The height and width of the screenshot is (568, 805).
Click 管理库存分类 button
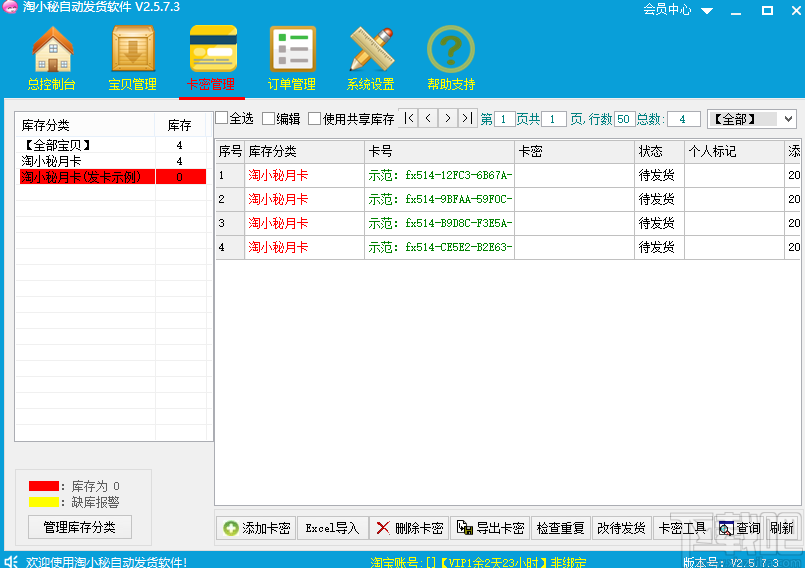point(80,527)
